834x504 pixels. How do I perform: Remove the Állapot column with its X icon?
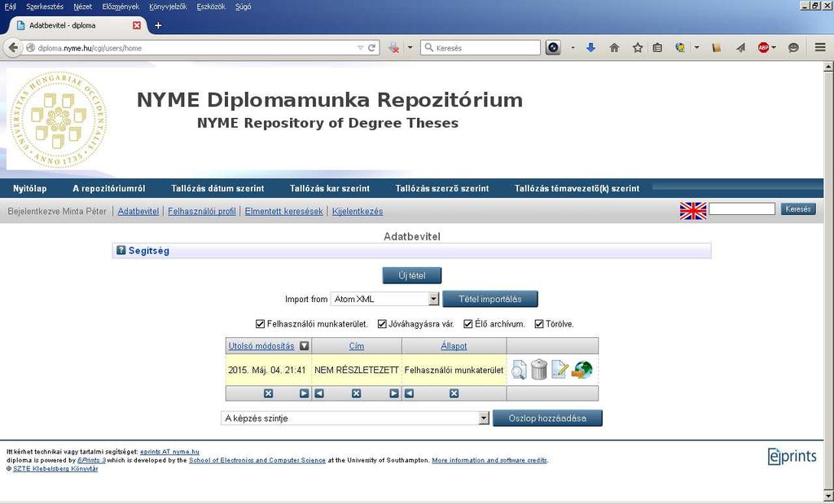[x=454, y=393]
